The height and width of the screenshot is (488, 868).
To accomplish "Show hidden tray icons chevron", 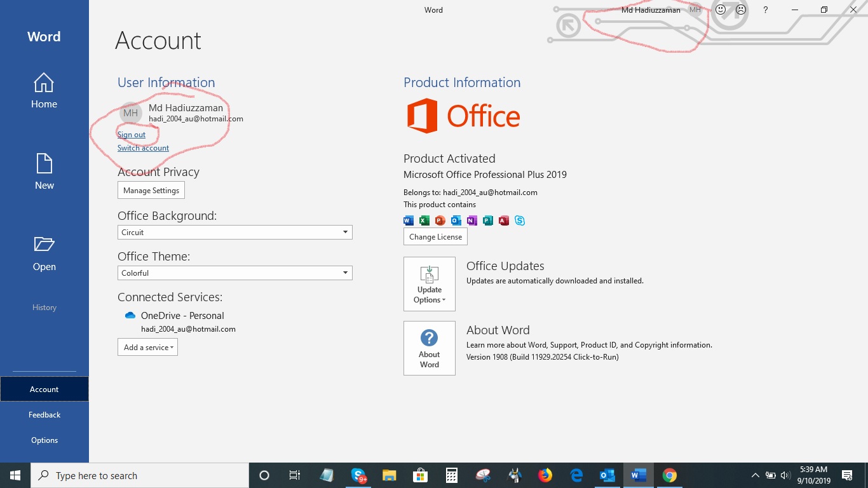I will coord(756,475).
